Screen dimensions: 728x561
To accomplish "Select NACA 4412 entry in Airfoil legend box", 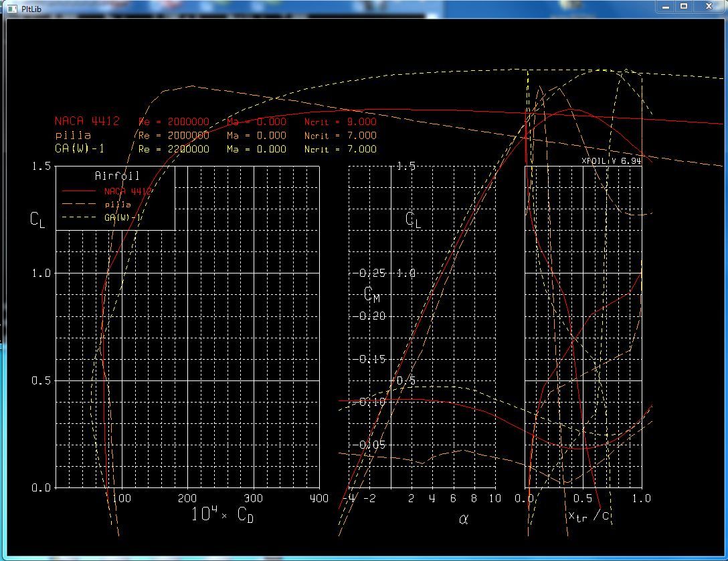I will tap(128, 191).
